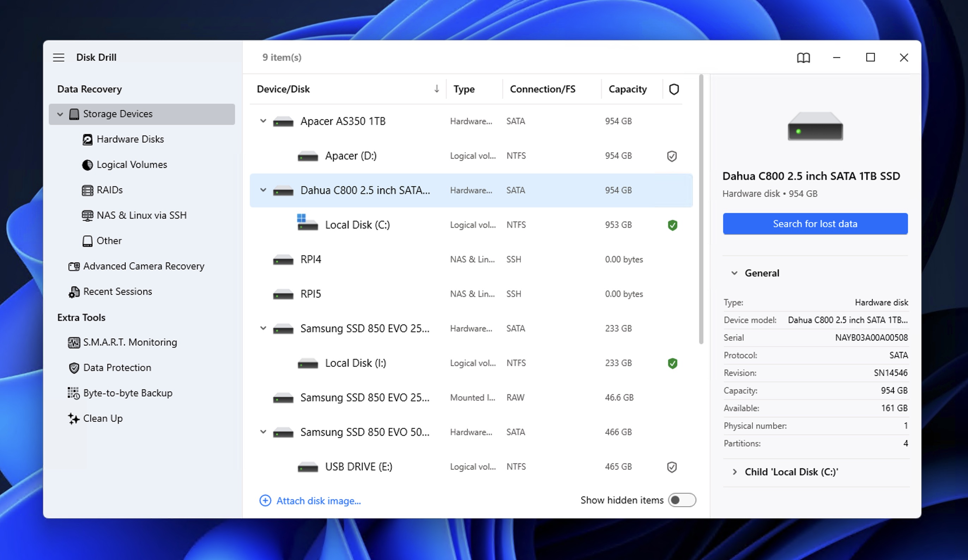Click the green shield badge on Local Disk (C:)
The width and height of the screenshot is (968, 560).
tap(672, 225)
